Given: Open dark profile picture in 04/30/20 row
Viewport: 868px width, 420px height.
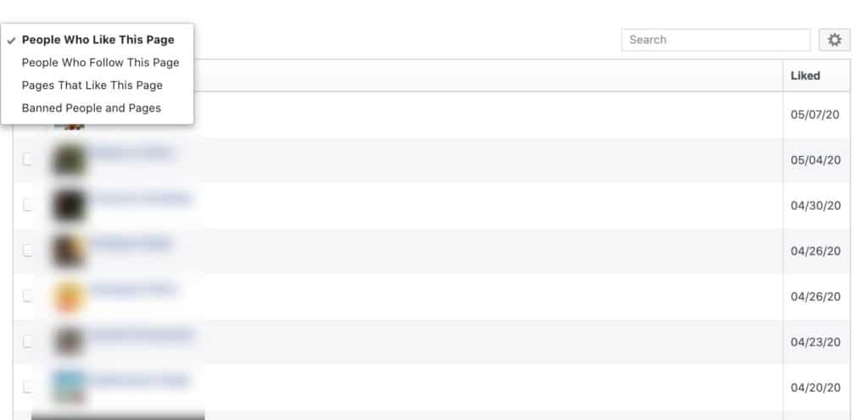Looking at the screenshot, I should [x=69, y=205].
